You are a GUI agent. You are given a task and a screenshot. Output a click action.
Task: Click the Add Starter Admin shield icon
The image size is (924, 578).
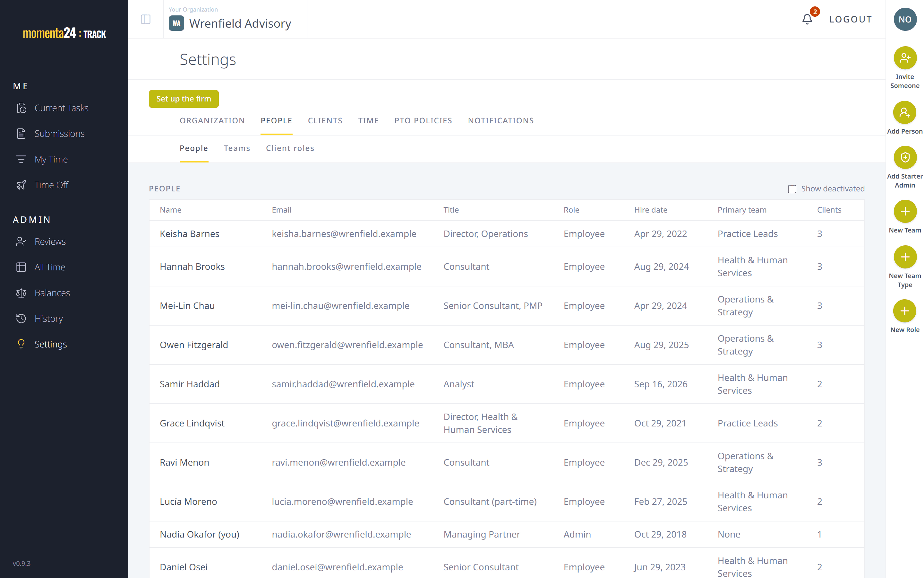904,157
